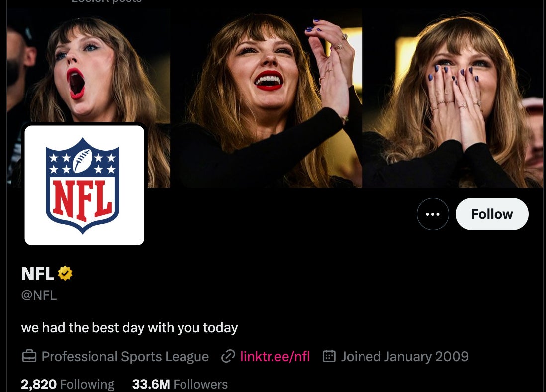The image size is (546, 392).
Task: Click the chain link icon
Action: (228, 356)
